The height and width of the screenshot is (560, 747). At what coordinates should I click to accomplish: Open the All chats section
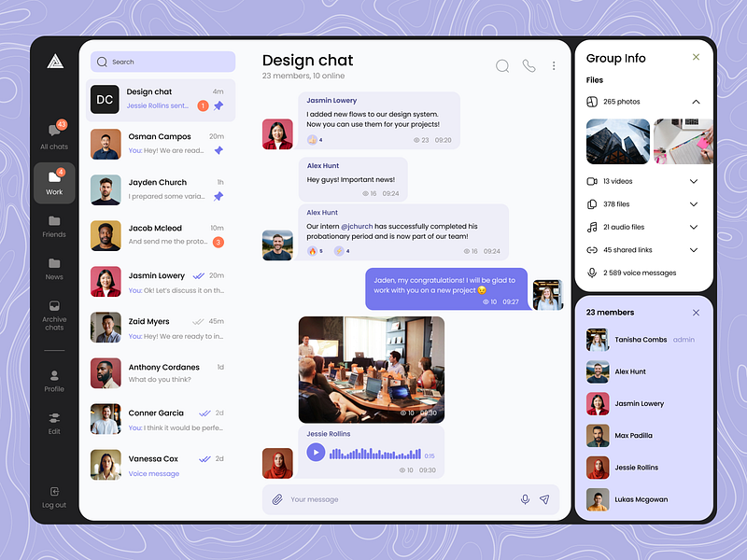pos(53,136)
